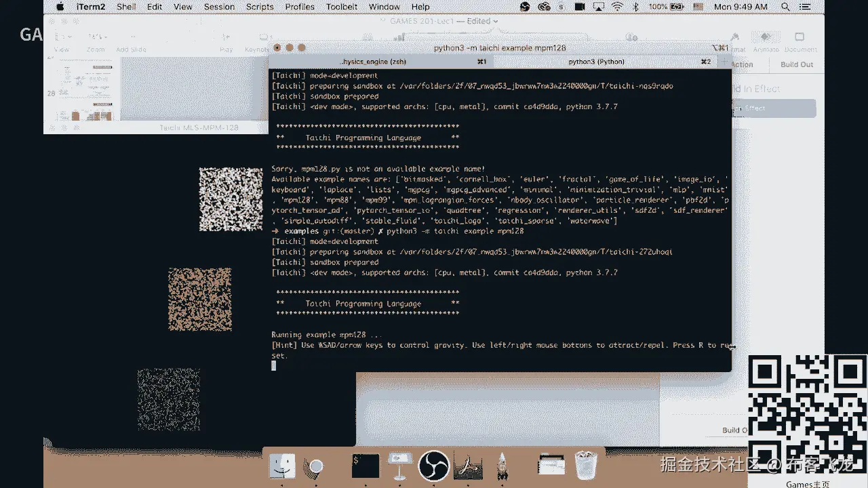
Task: Switch to the Action tab in Keynote
Action: pyautogui.click(x=742, y=64)
